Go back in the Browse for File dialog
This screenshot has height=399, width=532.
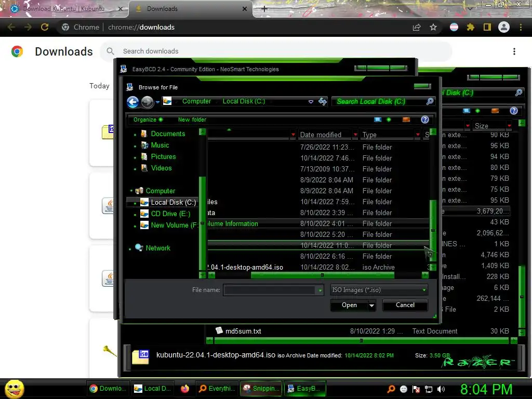tap(132, 102)
